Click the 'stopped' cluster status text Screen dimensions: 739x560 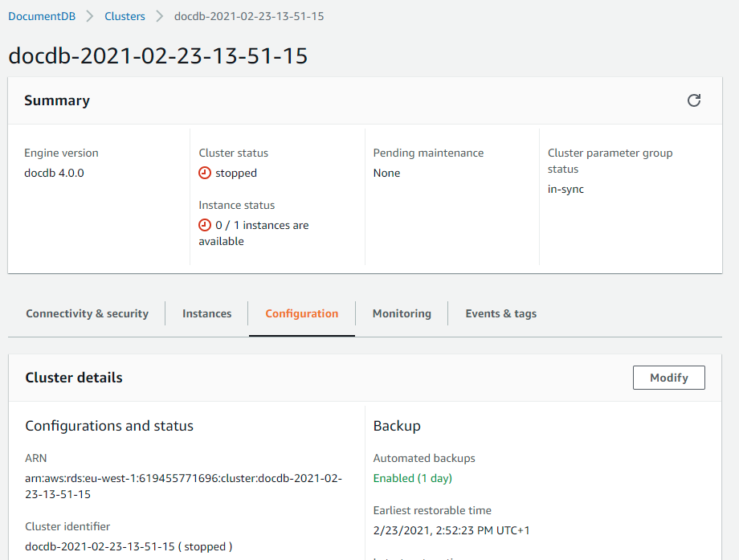click(x=236, y=173)
